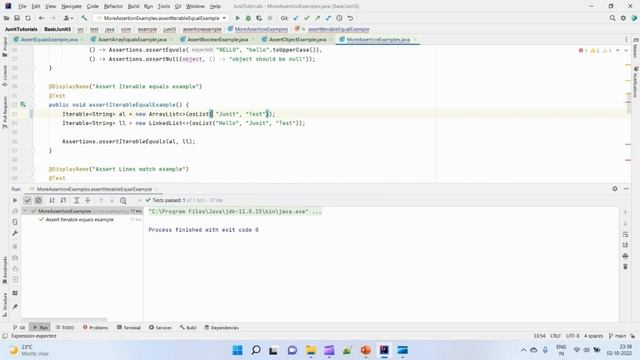The width and height of the screenshot is (640, 360).
Task: Click the assertionexample breadcrumb
Action: point(202,29)
